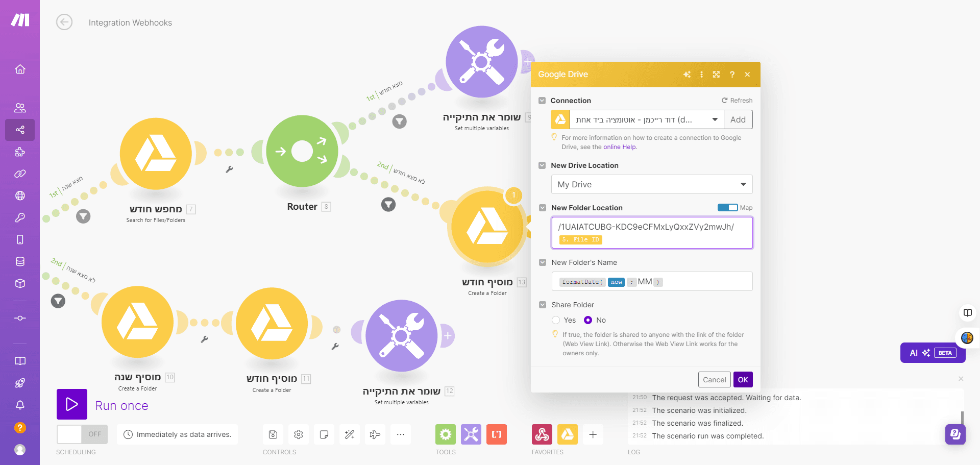Toggle the New Folder Location checkbox
Viewport: 980px width, 465px height.
(543, 208)
